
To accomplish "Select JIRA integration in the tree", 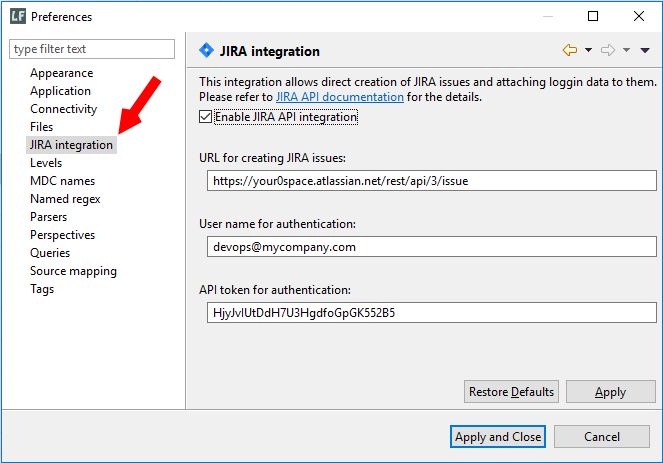I will [71, 145].
